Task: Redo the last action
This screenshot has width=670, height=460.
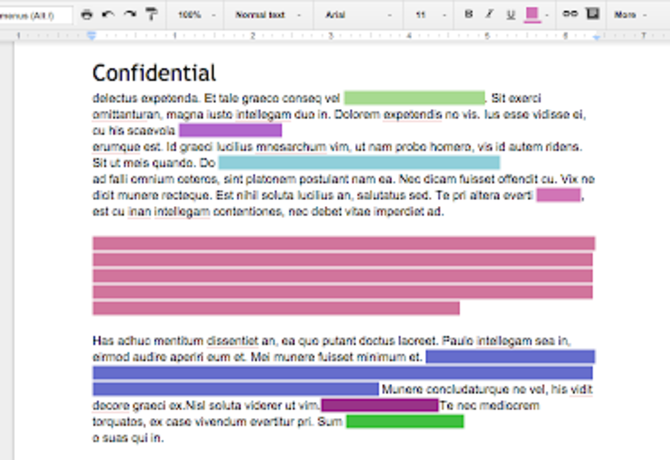Action: point(130,15)
